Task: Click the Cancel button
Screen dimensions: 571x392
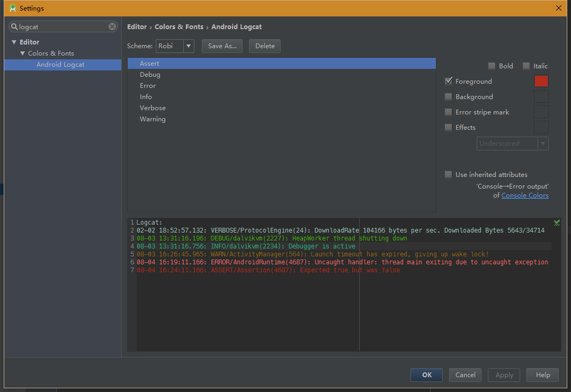Action: pos(465,375)
